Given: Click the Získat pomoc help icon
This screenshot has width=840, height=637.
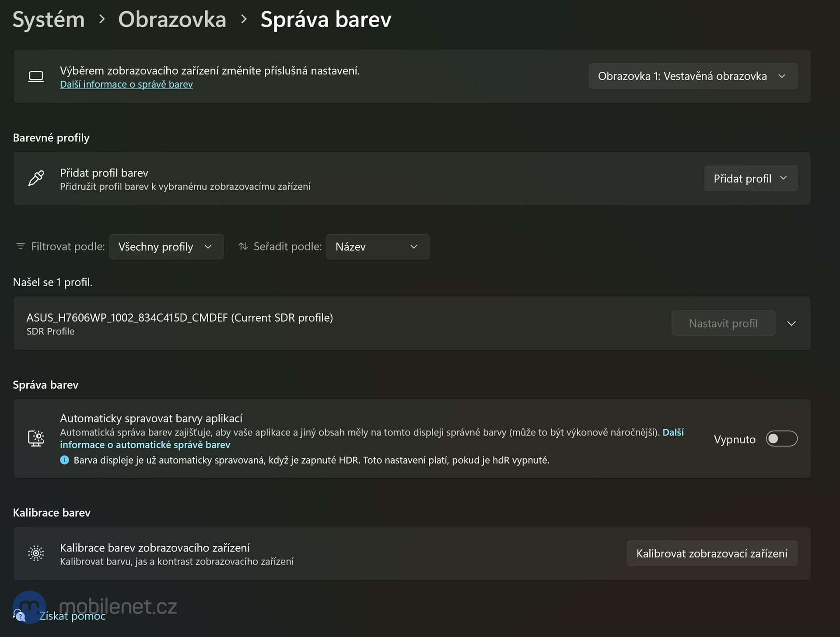Looking at the screenshot, I should pos(19,616).
